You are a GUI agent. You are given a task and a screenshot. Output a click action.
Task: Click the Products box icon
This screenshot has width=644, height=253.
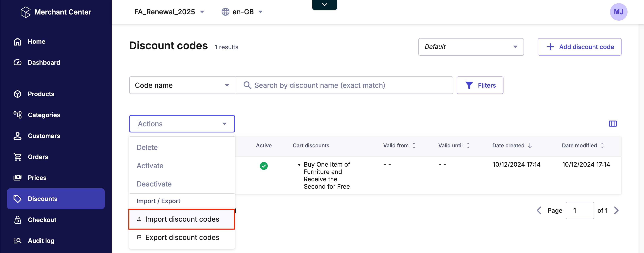point(17,94)
